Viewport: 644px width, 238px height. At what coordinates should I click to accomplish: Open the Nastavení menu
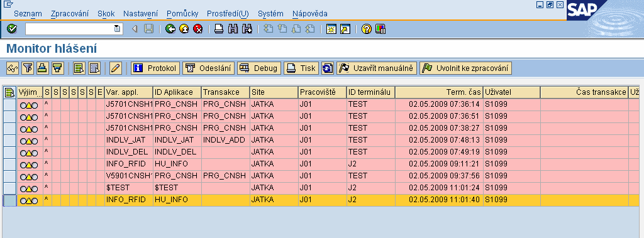140,14
